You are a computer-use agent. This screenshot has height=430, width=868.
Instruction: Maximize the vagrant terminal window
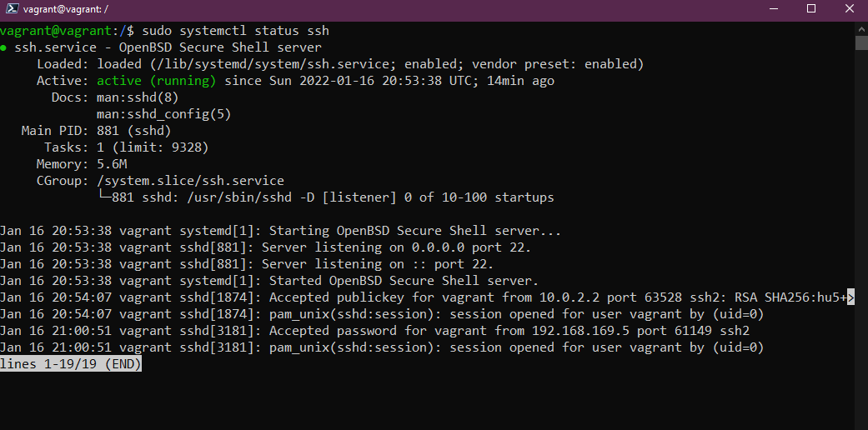[811, 9]
